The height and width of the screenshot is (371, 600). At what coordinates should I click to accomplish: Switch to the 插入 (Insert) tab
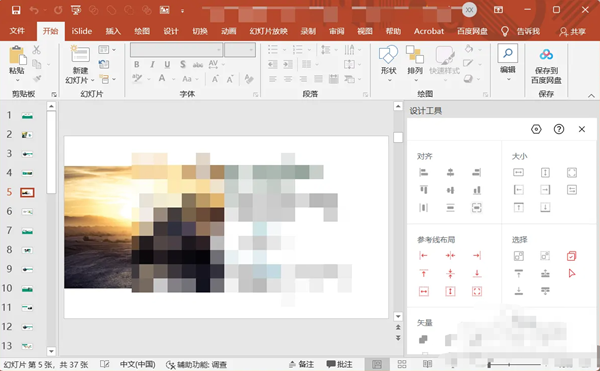click(x=113, y=31)
